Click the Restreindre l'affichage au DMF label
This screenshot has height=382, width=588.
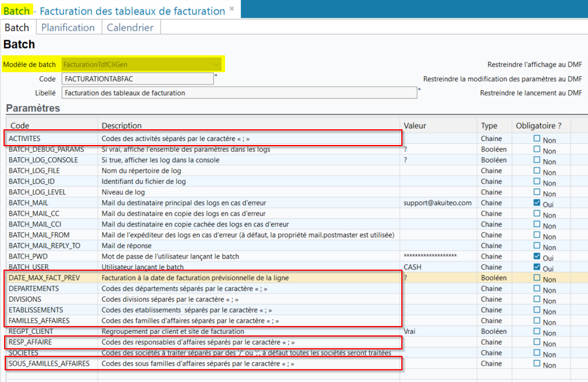click(534, 65)
